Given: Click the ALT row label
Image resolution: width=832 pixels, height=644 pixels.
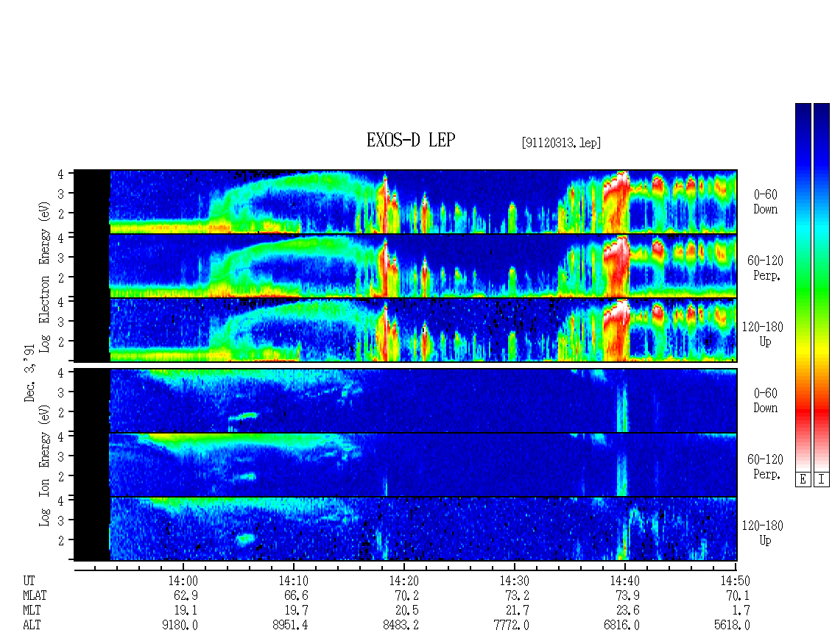Looking at the screenshot, I should pyautogui.click(x=32, y=626).
